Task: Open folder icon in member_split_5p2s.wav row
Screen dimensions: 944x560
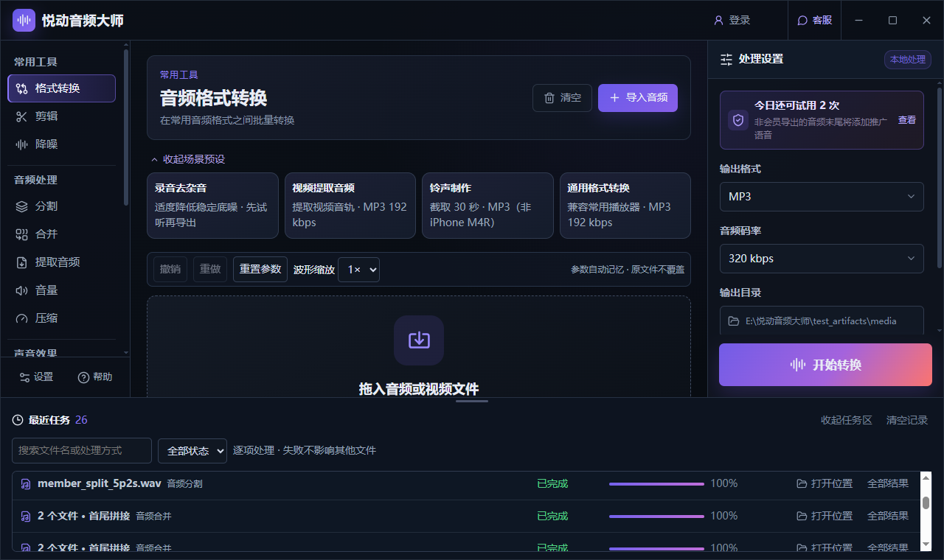Action: 802,484
